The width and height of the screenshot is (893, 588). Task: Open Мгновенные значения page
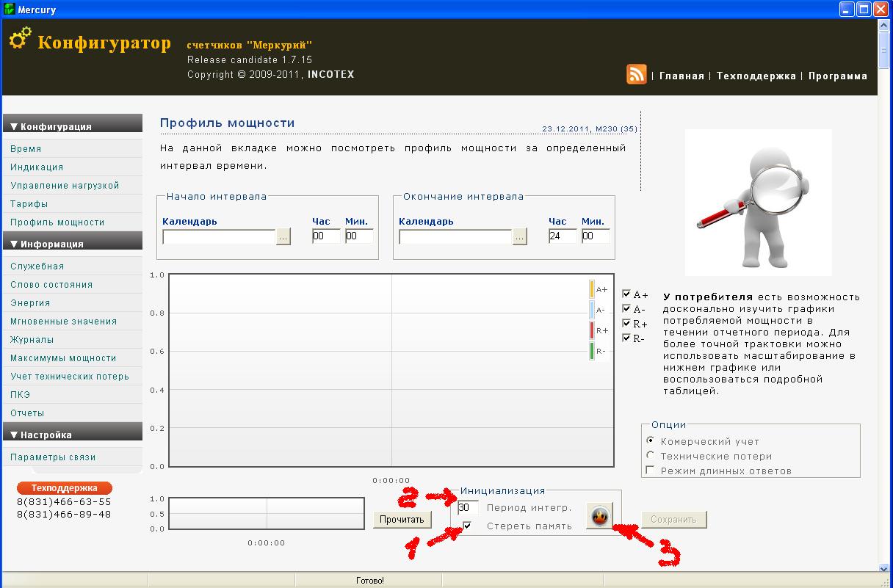click(64, 321)
